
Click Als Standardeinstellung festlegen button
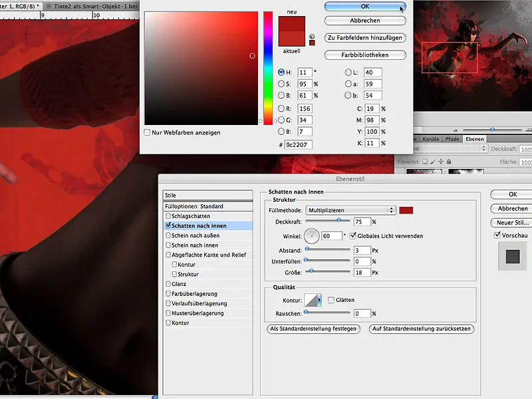[x=313, y=329]
